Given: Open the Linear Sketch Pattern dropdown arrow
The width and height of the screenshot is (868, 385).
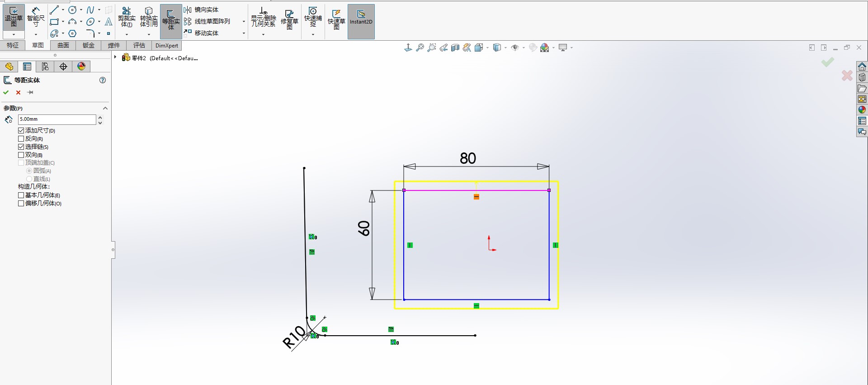Looking at the screenshot, I should click(x=244, y=21).
